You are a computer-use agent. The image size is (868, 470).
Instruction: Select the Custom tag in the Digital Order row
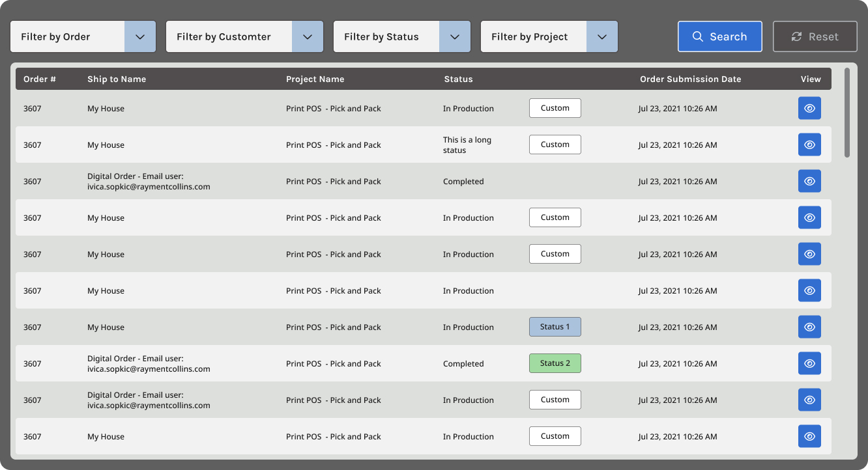point(555,400)
